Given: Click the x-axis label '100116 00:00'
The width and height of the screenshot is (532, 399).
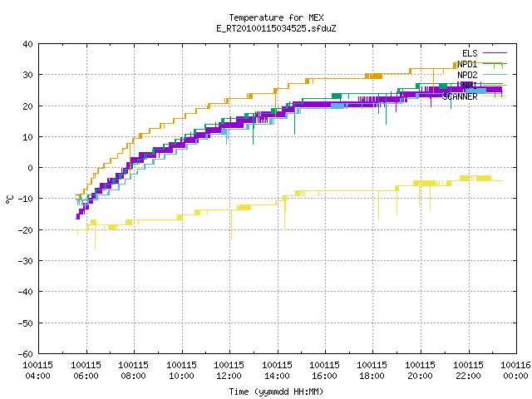Looking at the screenshot, I should (x=516, y=371).
